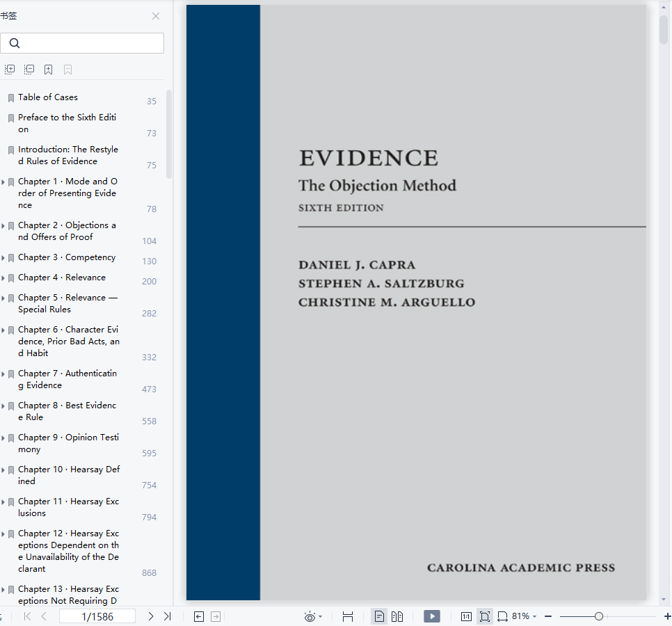Expand Chapter 7 Authenticating Evidence bookmark

point(3,374)
